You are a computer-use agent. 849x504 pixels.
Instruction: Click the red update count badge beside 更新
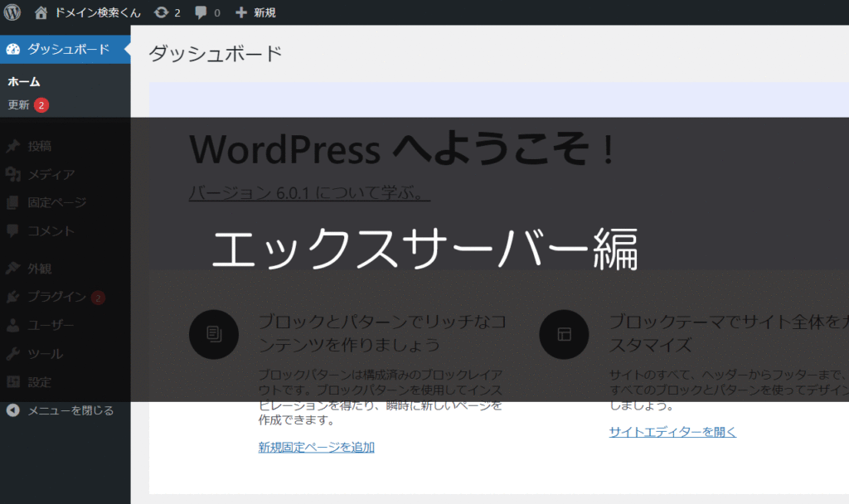click(x=41, y=105)
